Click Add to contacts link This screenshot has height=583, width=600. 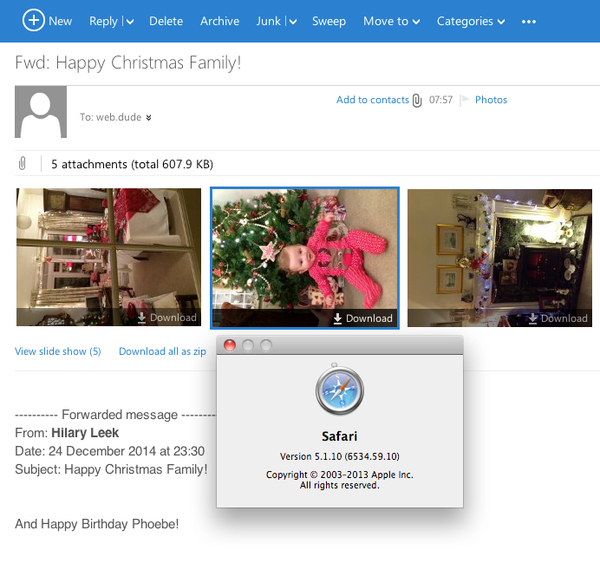[373, 100]
